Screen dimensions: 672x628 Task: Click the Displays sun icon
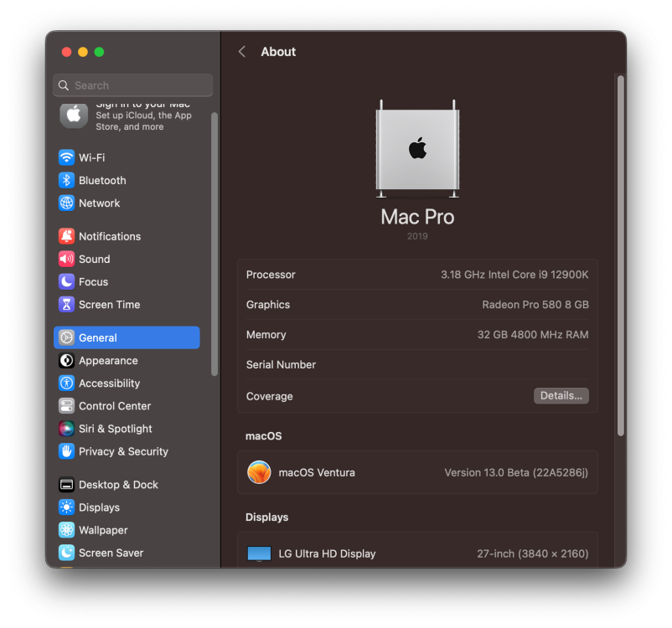pos(66,507)
